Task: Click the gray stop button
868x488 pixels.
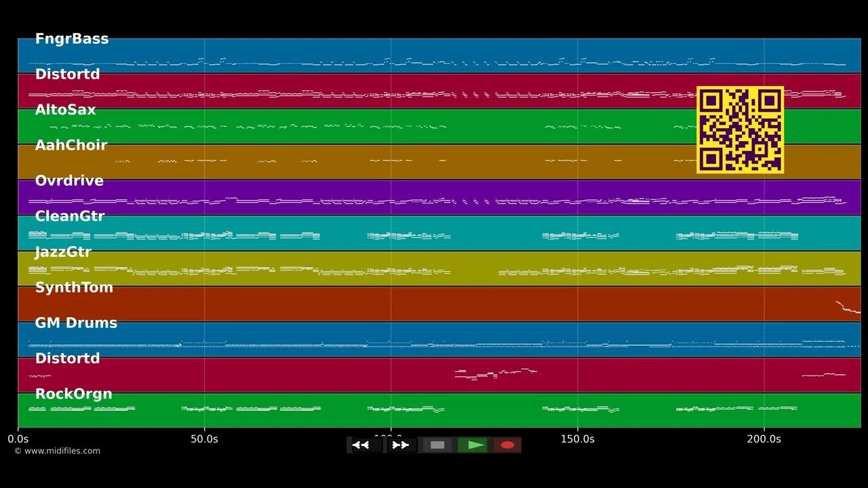Action: tap(437, 445)
